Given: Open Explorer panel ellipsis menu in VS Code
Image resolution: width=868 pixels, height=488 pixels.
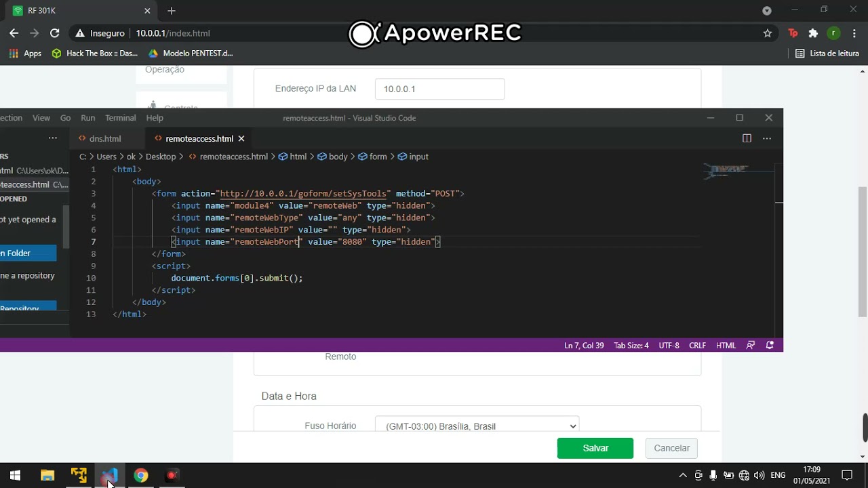Looking at the screenshot, I should point(52,138).
